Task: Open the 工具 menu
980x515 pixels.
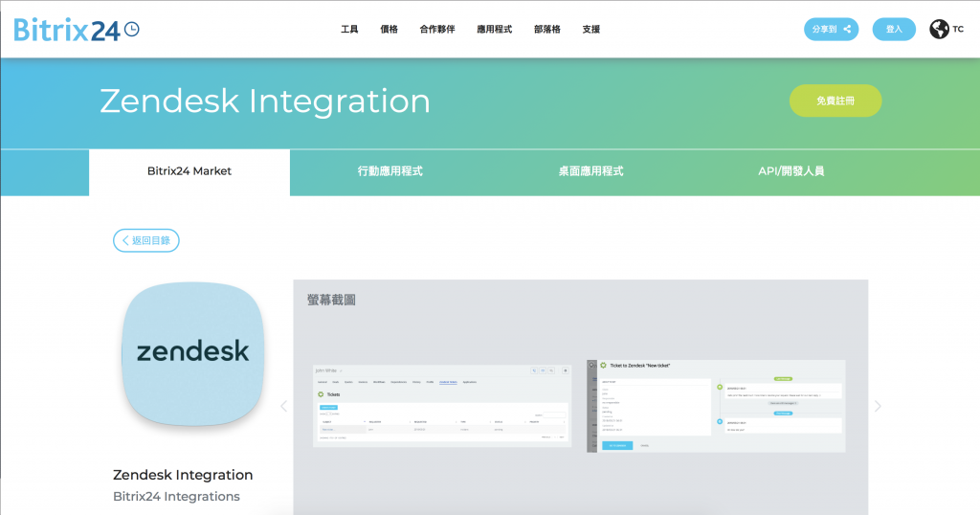Action: point(349,30)
